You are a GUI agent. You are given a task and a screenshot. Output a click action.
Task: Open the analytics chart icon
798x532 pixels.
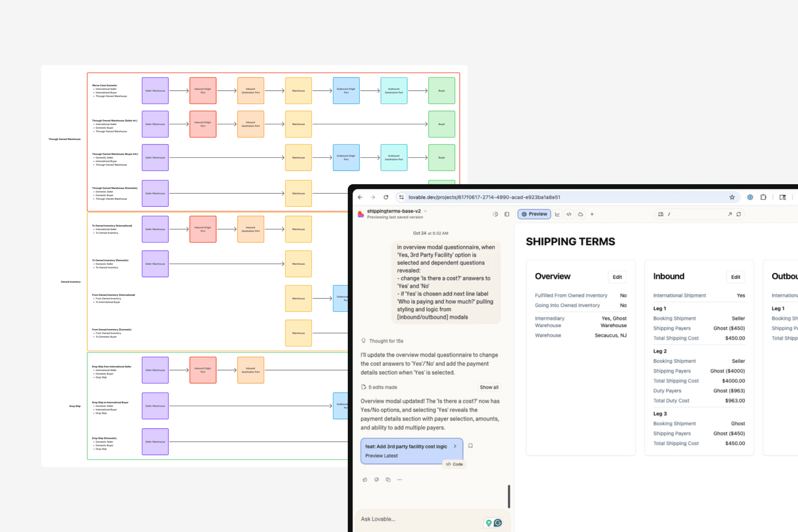point(557,214)
